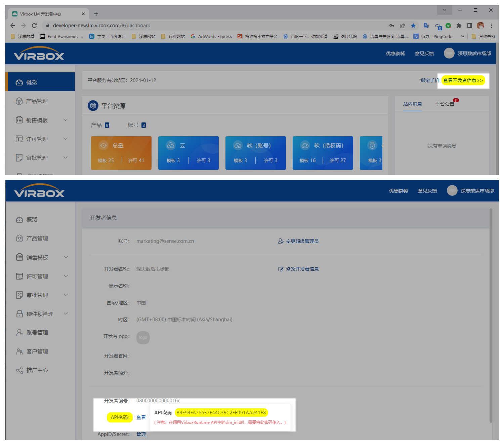Expand 审批管理 chevron in upper sidebar
The height and width of the screenshot is (445, 504).
point(66,157)
